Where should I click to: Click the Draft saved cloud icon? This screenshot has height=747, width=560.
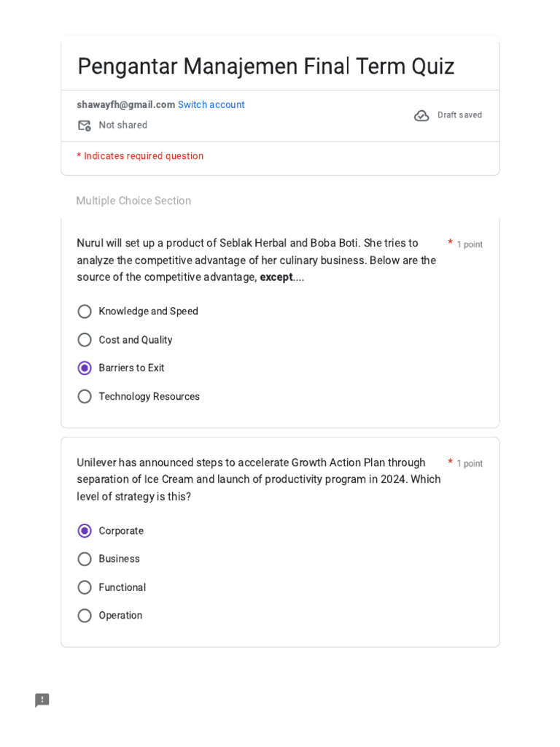pos(421,115)
